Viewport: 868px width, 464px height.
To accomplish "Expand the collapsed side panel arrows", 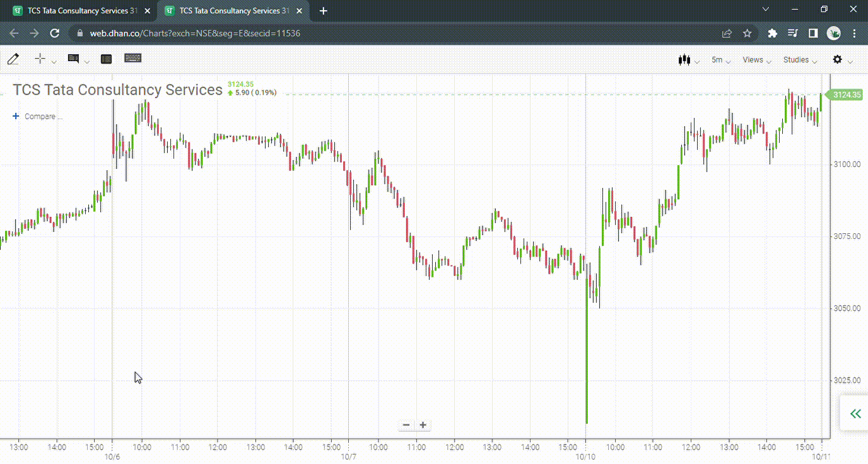I will point(855,414).
